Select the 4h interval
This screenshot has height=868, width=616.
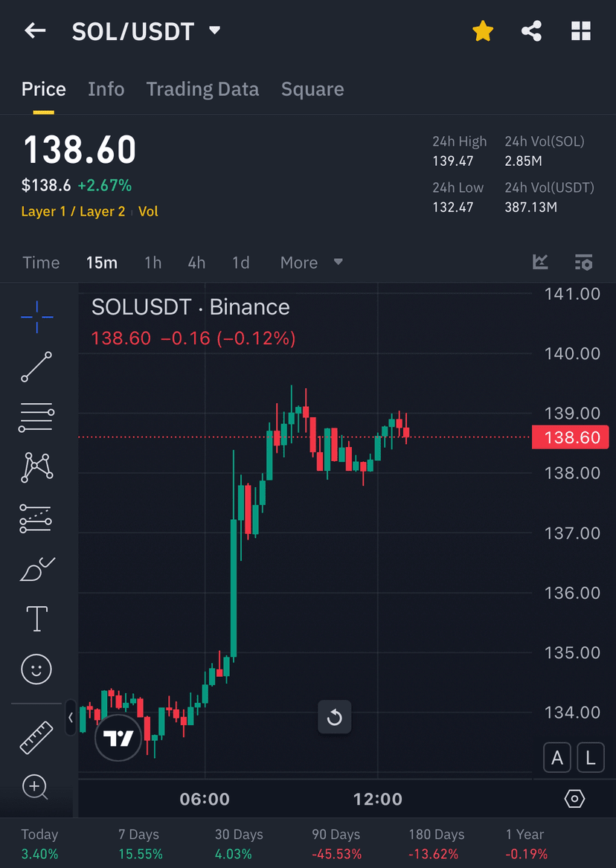[196, 263]
